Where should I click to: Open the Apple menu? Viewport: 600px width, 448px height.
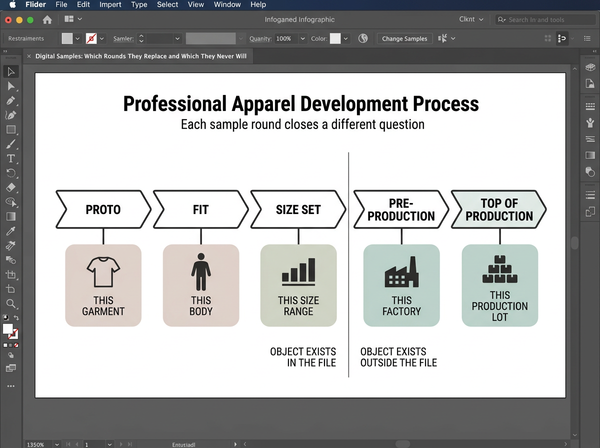(x=13, y=5)
